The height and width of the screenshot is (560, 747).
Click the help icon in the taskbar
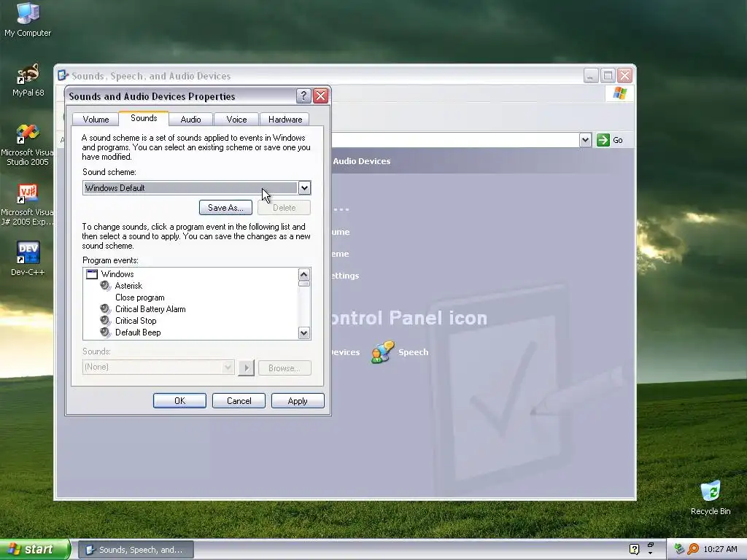[x=634, y=549]
